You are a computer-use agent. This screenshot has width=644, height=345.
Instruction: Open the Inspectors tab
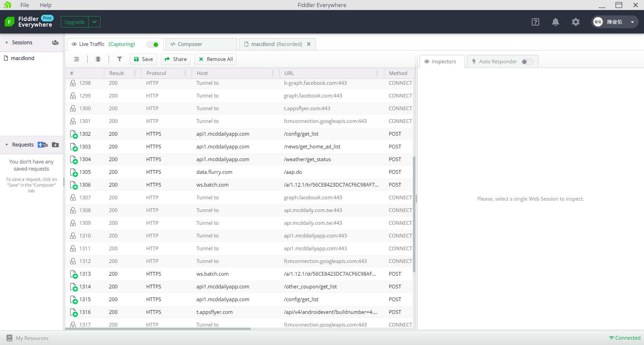(442, 62)
